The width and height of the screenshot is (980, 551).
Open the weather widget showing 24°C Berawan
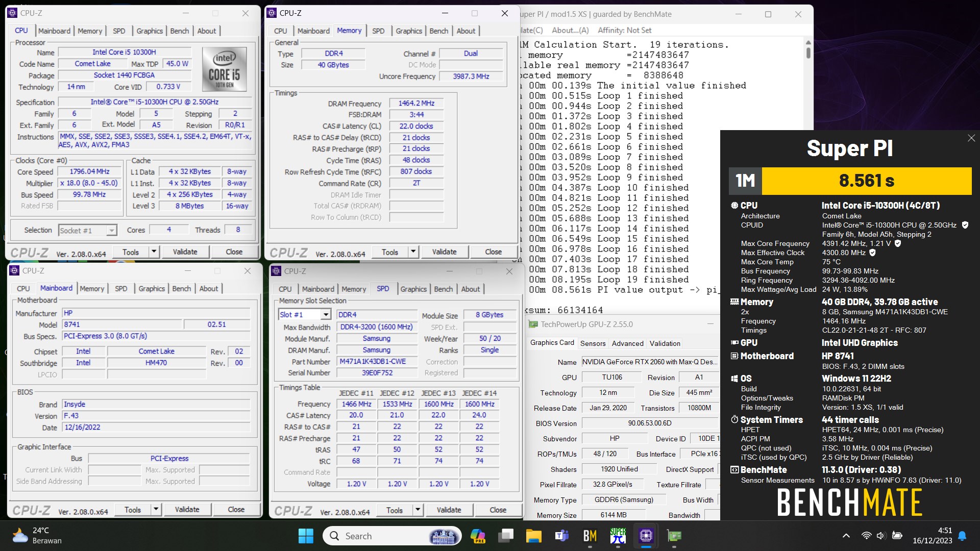coord(37,536)
